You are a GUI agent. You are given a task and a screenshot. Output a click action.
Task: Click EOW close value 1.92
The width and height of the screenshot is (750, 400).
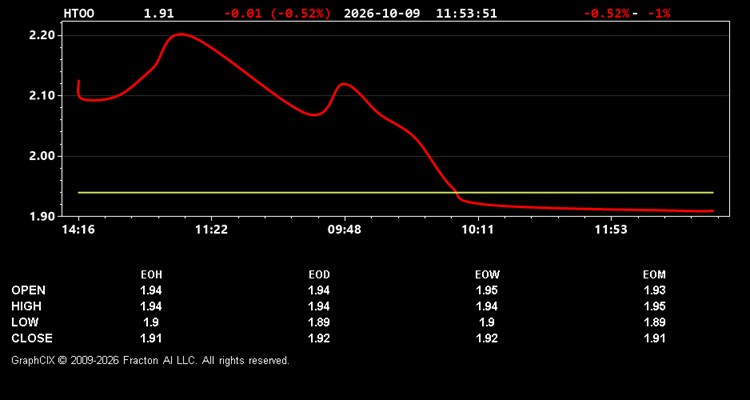(x=487, y=338)
